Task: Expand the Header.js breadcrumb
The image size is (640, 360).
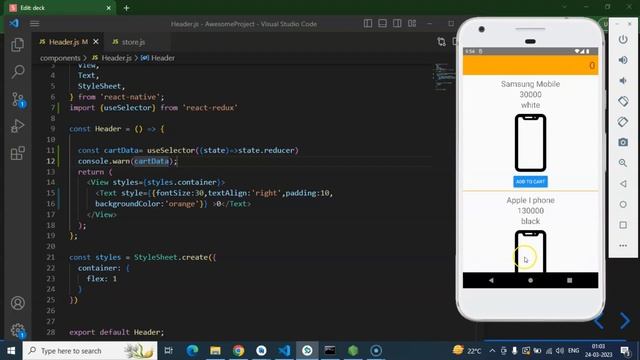Action: point(116,58)
